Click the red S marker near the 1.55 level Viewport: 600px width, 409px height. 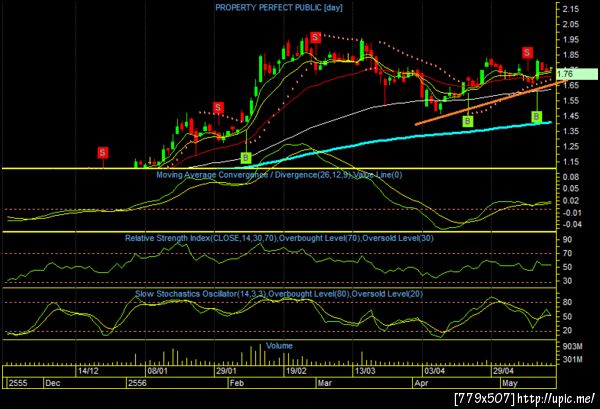click(x=218, y=108)
